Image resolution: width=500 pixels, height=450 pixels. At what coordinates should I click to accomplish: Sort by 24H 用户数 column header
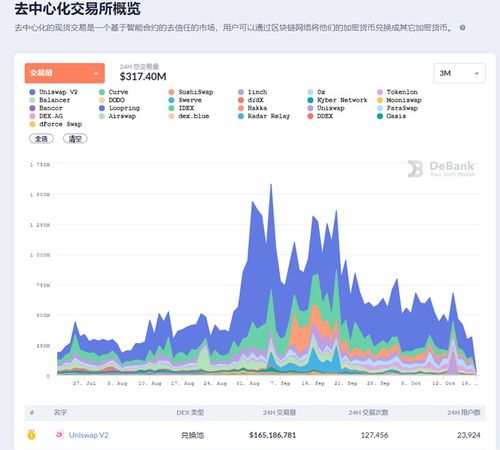pyautogui.click(x=464, y=412)
